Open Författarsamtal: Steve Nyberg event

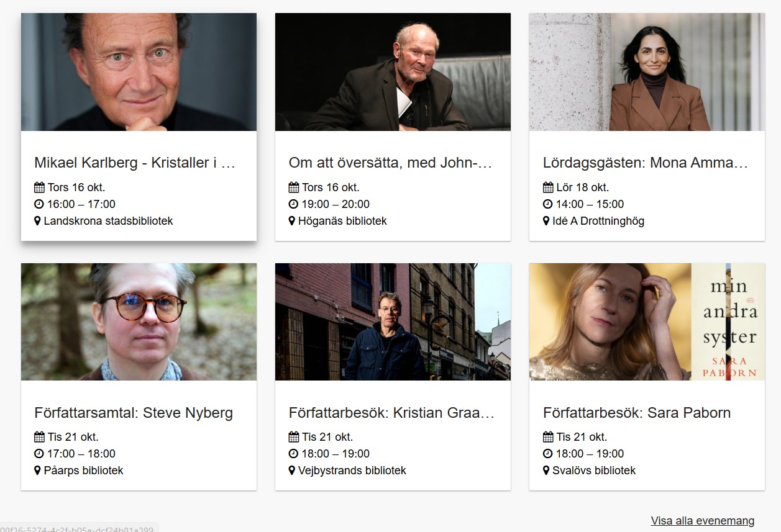134,413
